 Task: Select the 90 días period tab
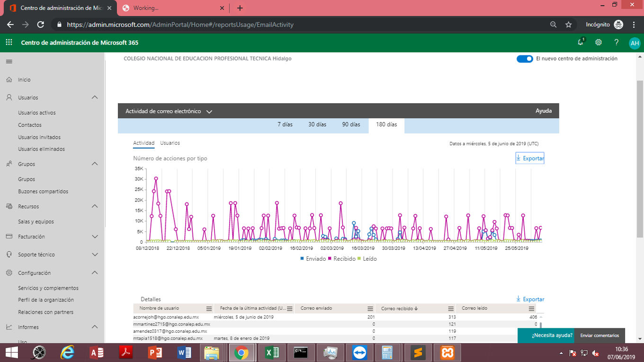pos(351,124)
